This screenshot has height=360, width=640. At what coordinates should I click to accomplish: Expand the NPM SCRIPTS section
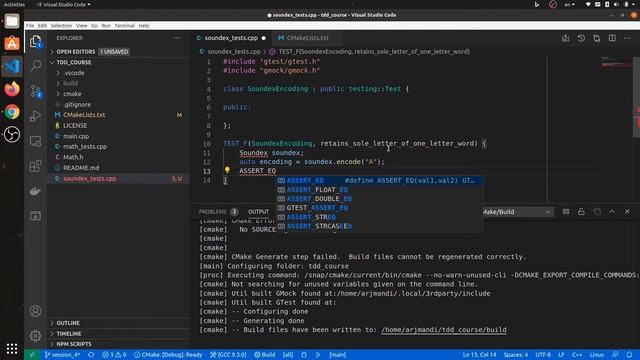pyautogui.click(x=118, y=344)
